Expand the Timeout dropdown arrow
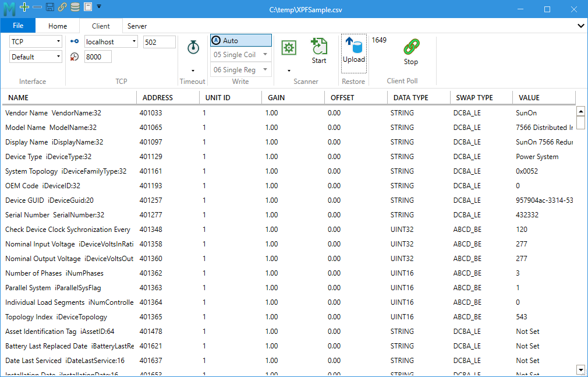 click(193, 71)
